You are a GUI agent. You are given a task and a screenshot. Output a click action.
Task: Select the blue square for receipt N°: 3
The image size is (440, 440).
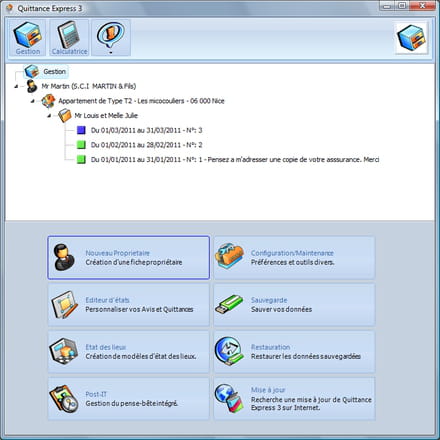pyautogui.click(x=81, y=130)
